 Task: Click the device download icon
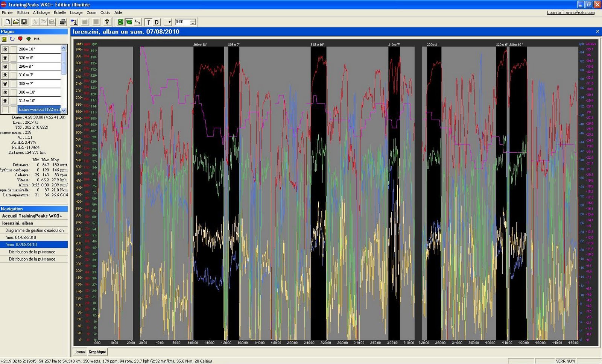(74, 22)
